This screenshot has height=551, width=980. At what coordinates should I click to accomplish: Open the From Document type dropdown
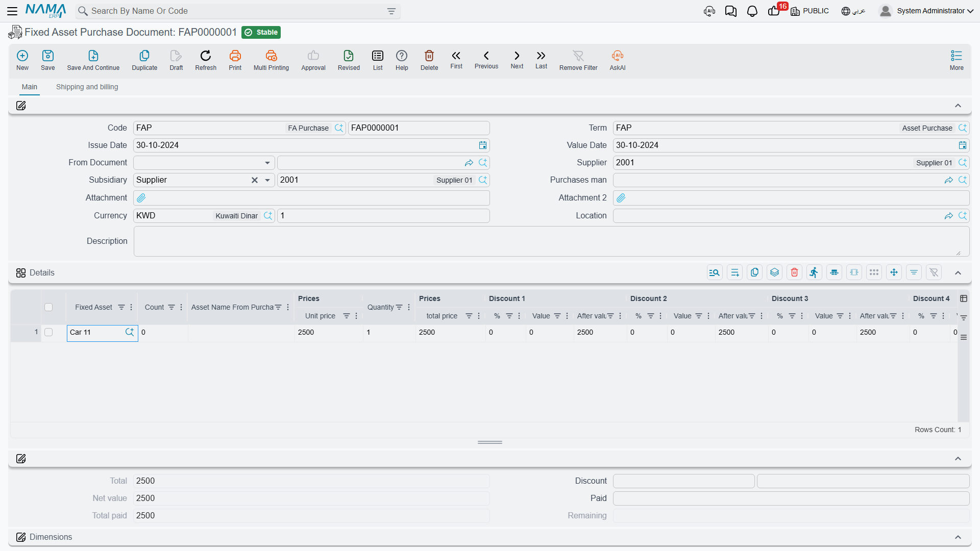point(267,163)
